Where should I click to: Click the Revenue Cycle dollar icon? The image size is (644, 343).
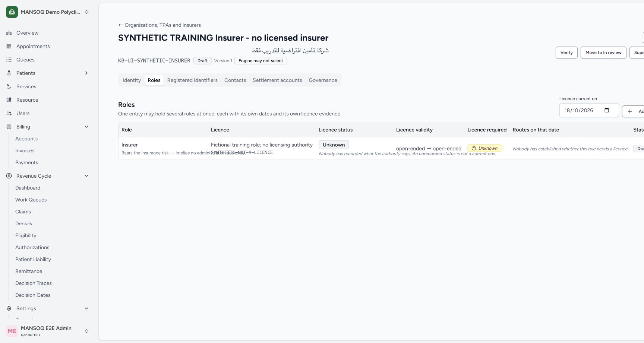(9, 176)
